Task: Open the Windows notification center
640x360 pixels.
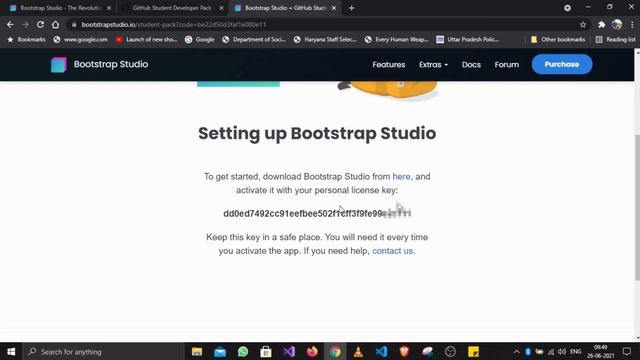Action: coord(627,351)
